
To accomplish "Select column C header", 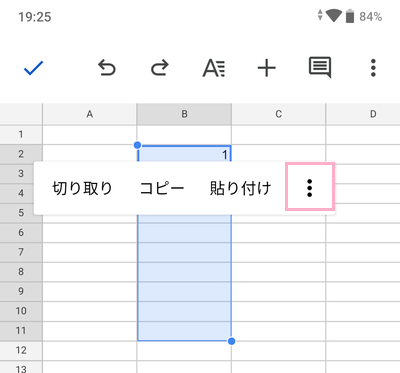I will 278,114.
